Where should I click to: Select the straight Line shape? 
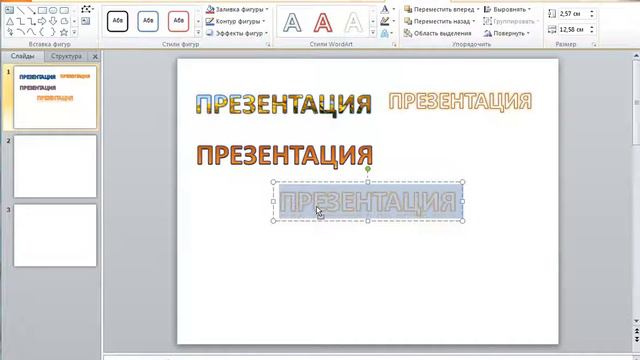point(20,10)
